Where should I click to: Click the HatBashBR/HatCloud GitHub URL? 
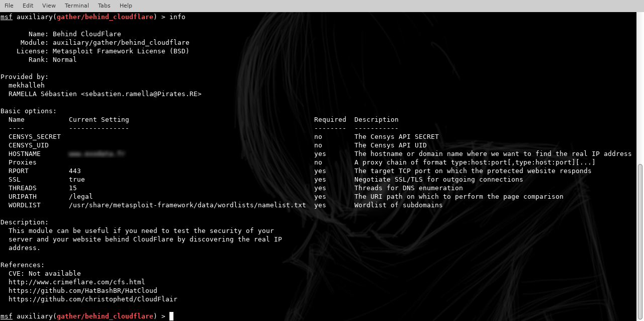(x=82, y=291)
